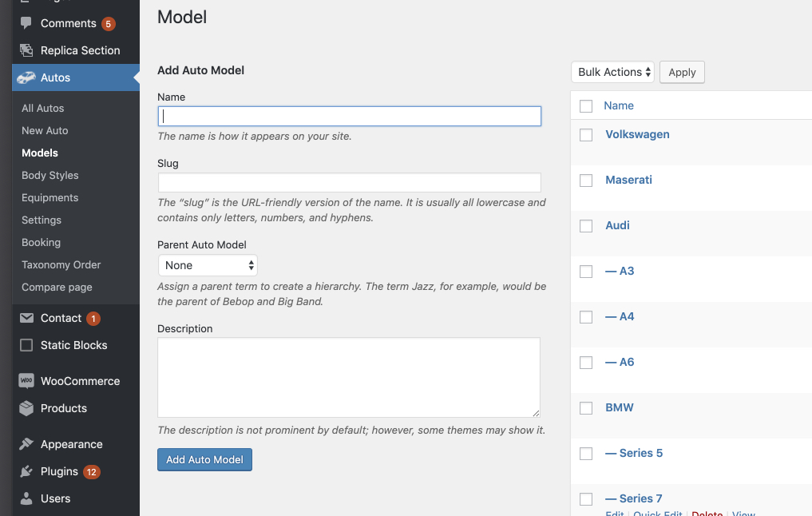Screen dimensions: 812x516
Task: Click the Products box icon
Action: click(x=26, y=408)
